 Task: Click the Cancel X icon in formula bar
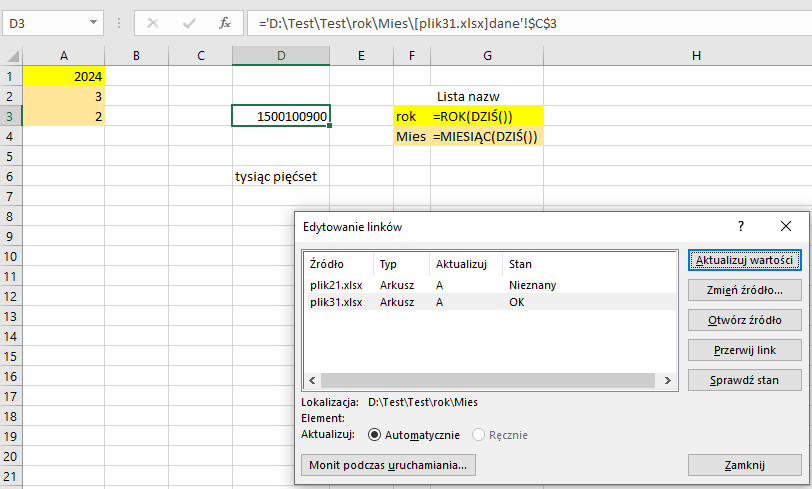(153, 21)
